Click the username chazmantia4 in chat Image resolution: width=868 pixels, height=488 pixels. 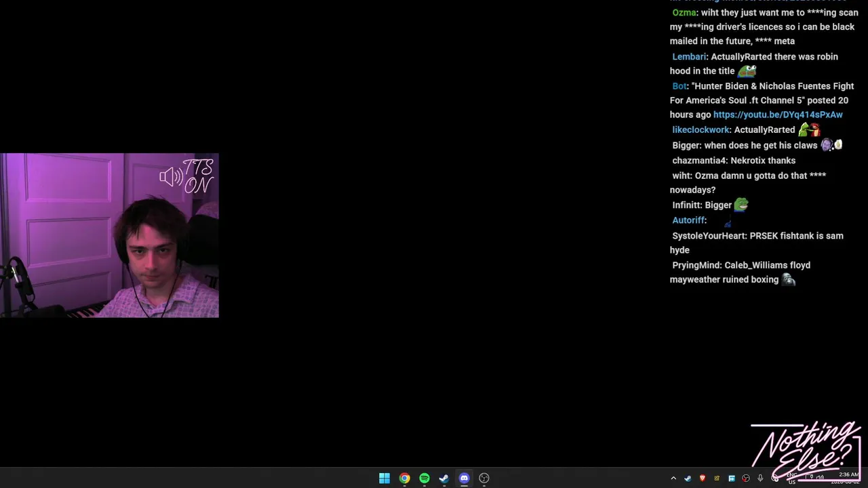(x=699, y=160)
